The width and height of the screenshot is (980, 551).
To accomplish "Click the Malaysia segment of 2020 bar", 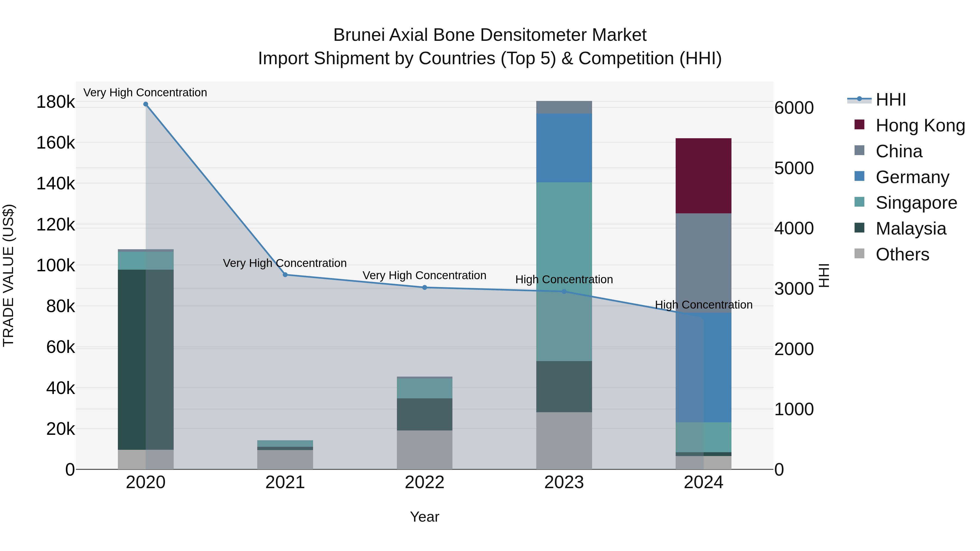I will (146, 360).
